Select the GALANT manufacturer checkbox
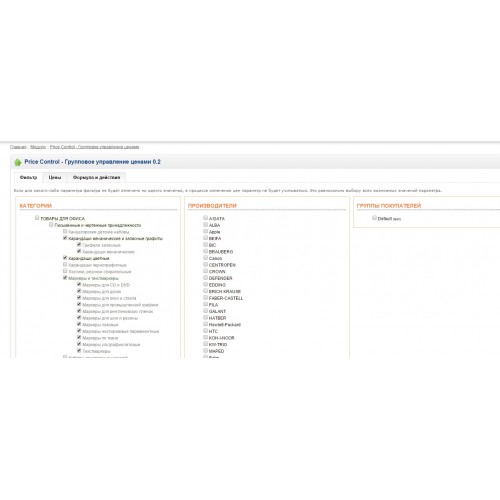The height and width of the screenshot is (500, 500). tap(206, 311)
